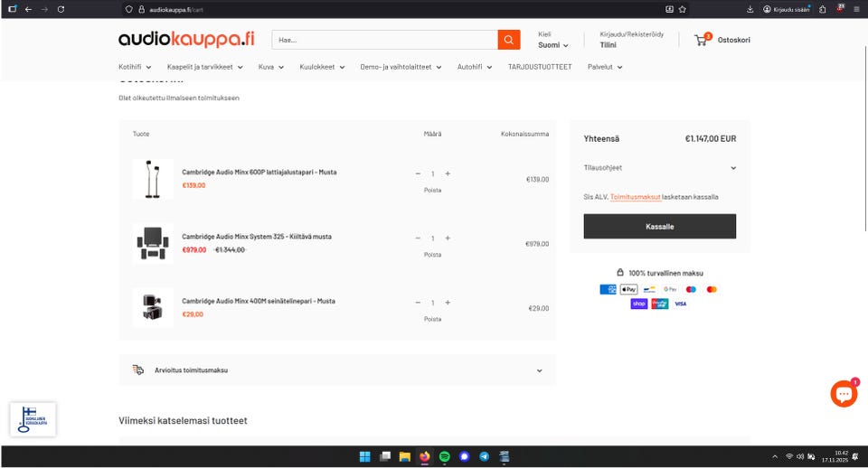Viewport: 868px width, 468px height.
Task: Remove Minx 400M wall mounts with Poista
Action: coord(432,319)
